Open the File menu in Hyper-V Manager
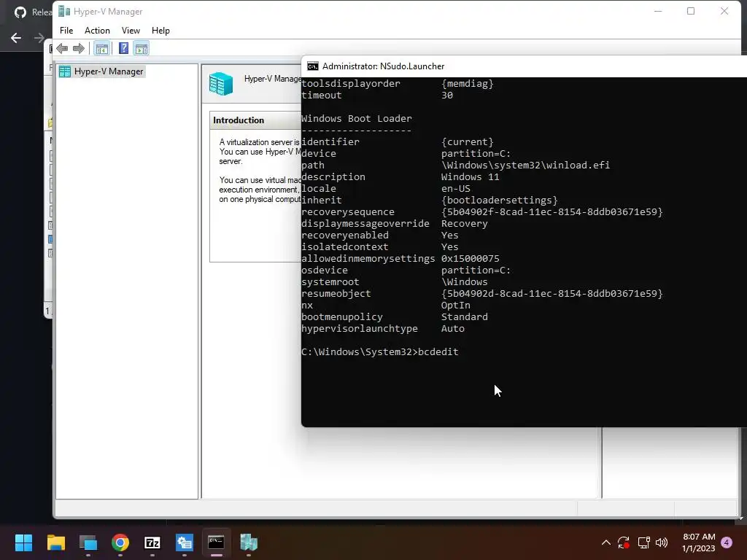 coord(66,31)
